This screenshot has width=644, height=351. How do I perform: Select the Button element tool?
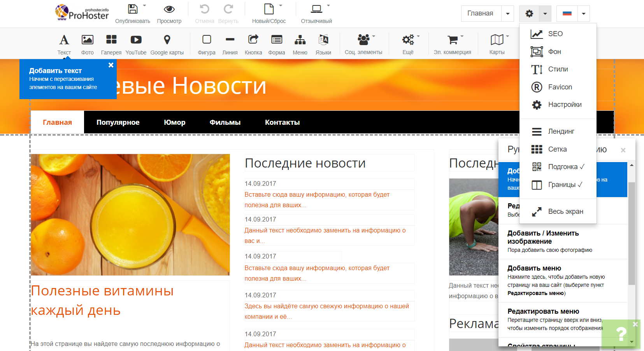coord(253,40)
